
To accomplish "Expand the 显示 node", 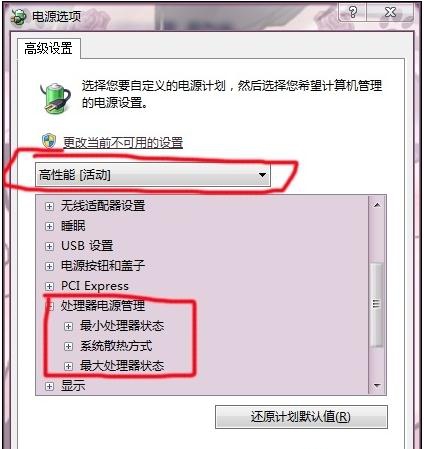I will coord(49,386).
